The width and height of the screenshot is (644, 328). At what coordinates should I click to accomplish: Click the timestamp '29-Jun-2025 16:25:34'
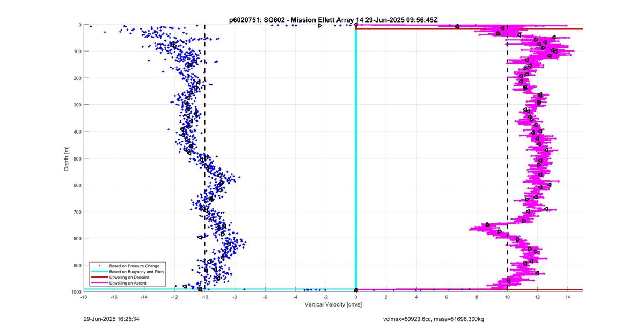(112, 319)
